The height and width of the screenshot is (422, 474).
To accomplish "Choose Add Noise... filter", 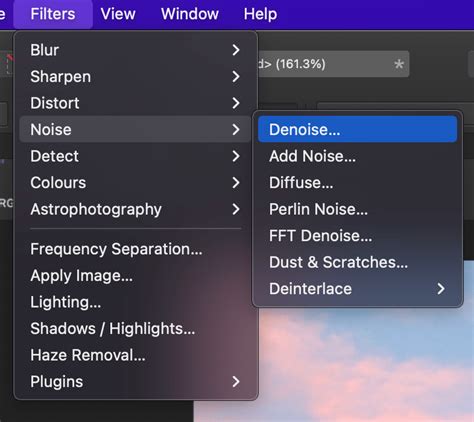I will (x=357, y=156).
